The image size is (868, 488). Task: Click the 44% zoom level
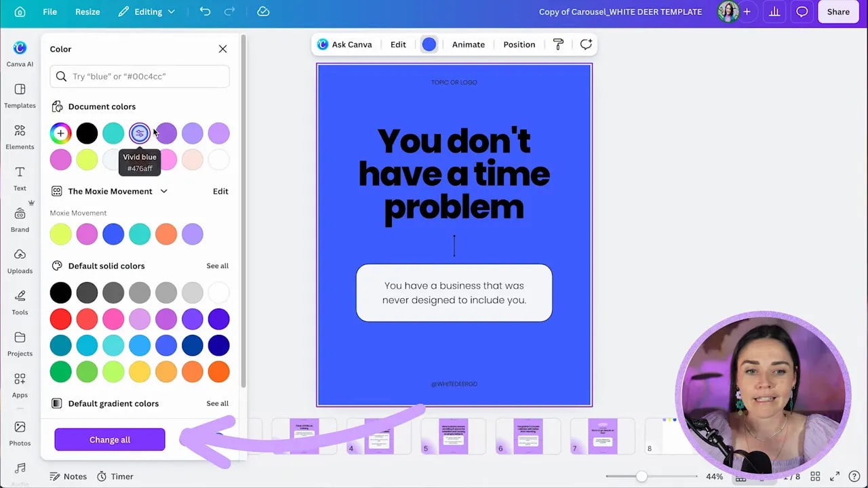714,476
